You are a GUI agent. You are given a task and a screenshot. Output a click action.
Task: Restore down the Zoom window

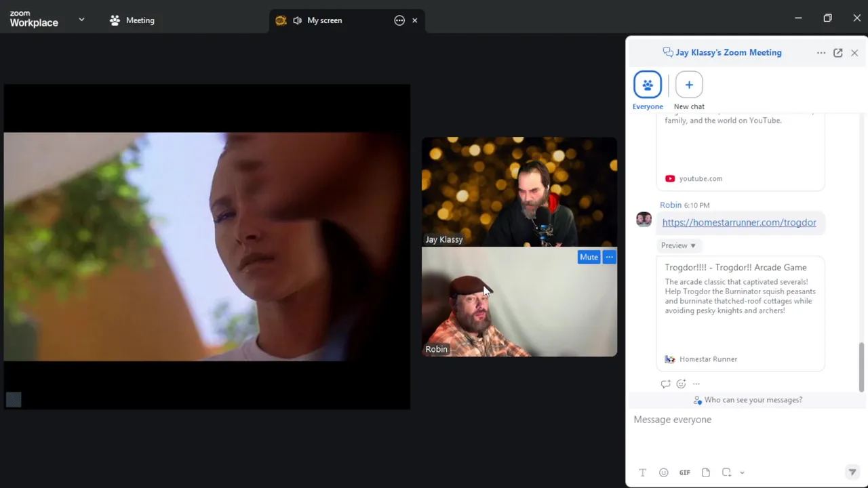[827, 18]
